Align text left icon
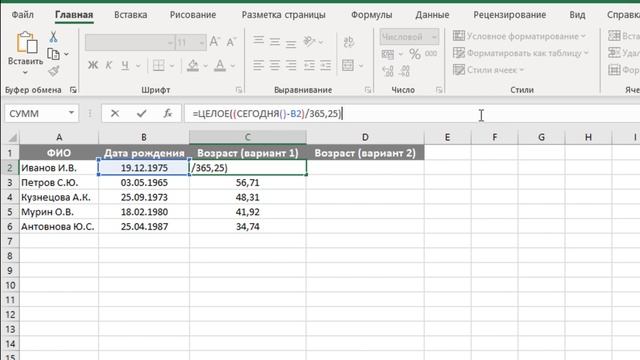Image resolution: width=640 pixels, height=360 pixels. click(x=258, y=65)
